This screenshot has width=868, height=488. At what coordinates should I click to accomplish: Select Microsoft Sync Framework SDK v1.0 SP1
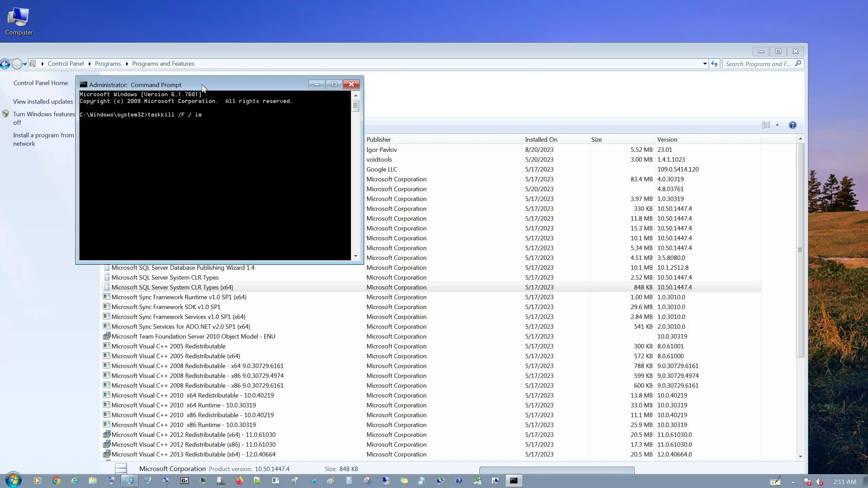(x=166, y=307)
